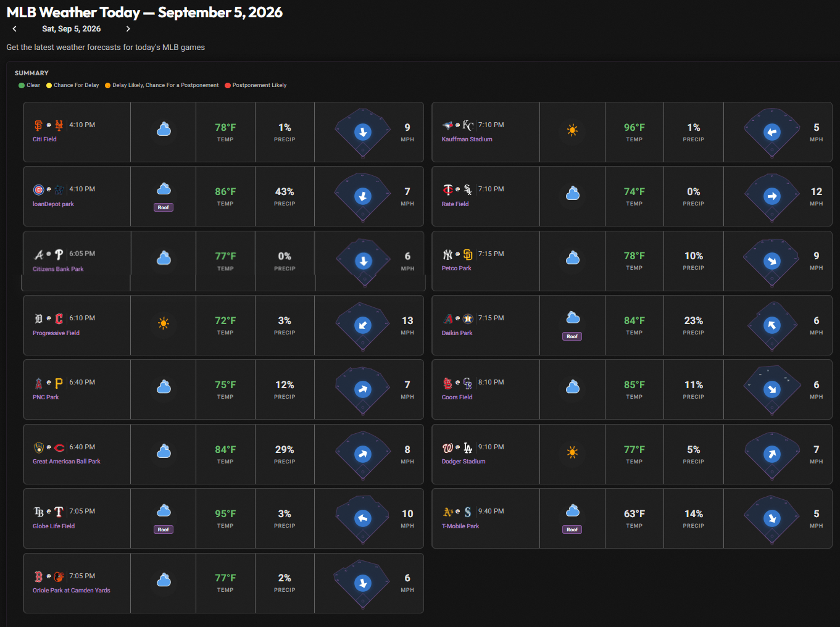Click the green Clear legend dot
This screenshot has height=627, width=840.
tap(22, 86)
